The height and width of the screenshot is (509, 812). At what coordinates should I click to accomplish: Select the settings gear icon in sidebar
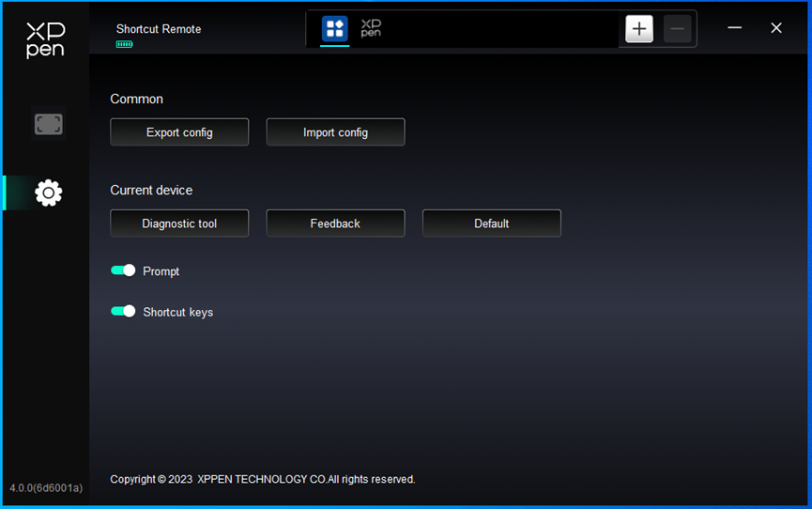(48, 193)
